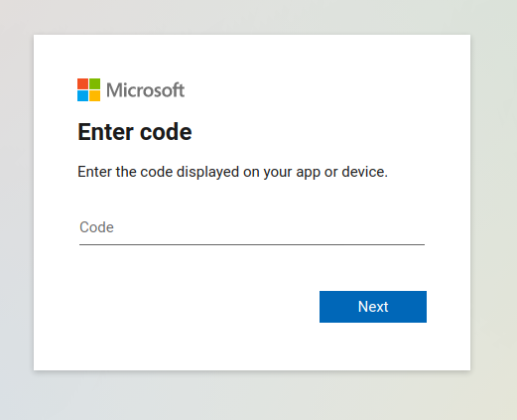Click the blue square of Microsoft logo
This screenshot has height=420, width=517.
click(82, 96)
